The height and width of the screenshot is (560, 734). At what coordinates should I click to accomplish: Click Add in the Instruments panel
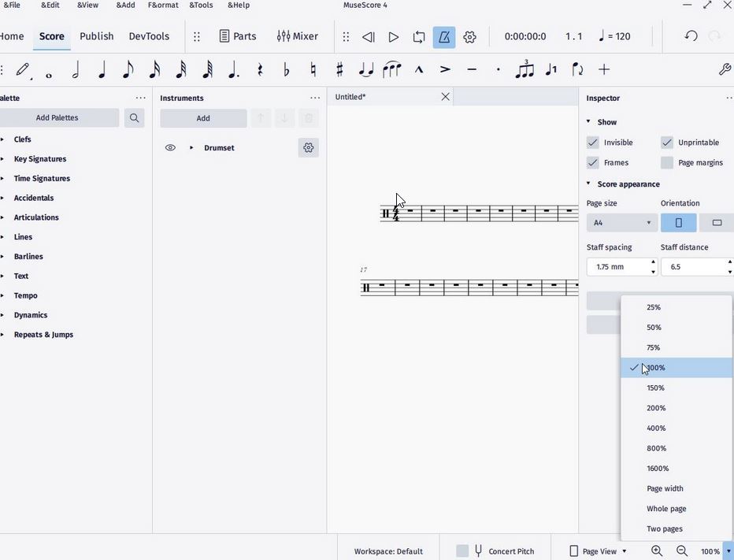(x=203, y=117)
